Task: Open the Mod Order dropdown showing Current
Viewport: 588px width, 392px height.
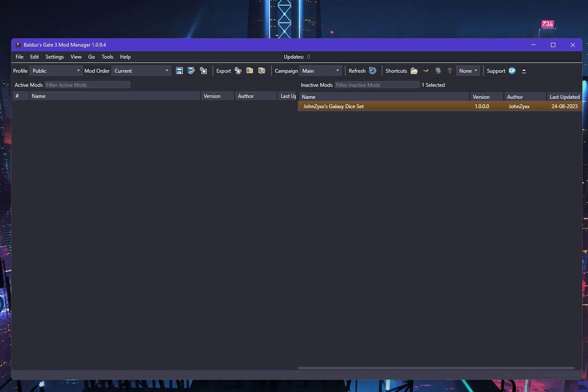Action: 141,71
